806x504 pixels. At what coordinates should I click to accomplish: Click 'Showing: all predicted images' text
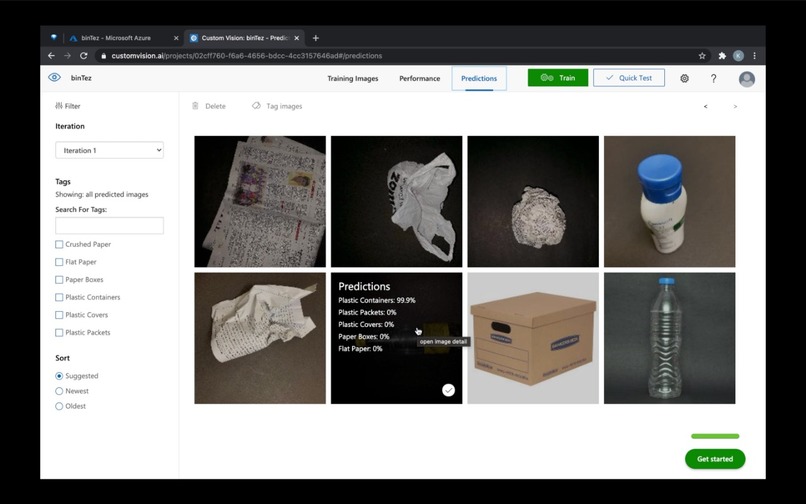[x=102, y=194]
